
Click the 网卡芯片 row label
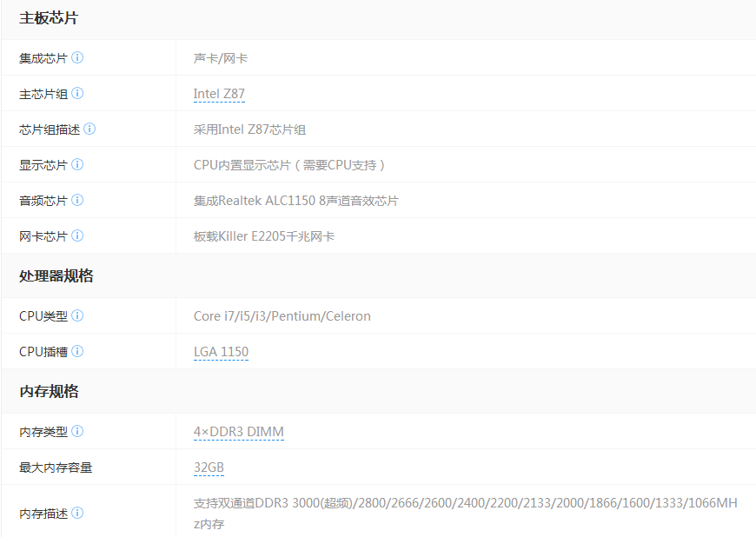coord(43,236)
